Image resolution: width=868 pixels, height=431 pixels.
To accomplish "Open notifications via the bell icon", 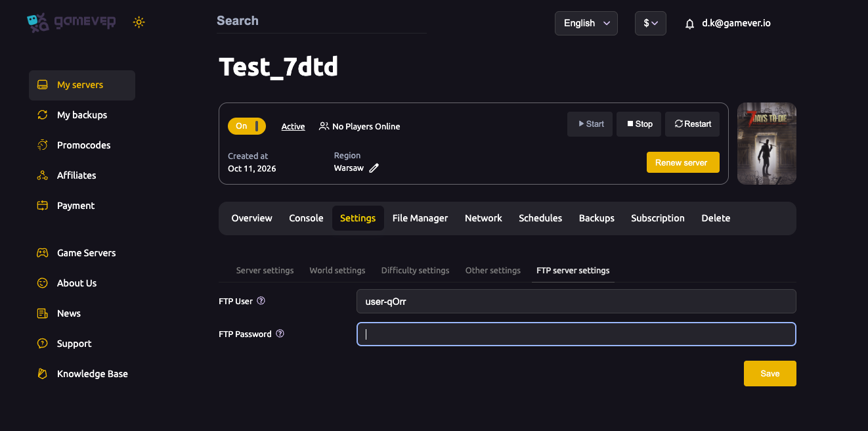I will (x=689, y=24).
